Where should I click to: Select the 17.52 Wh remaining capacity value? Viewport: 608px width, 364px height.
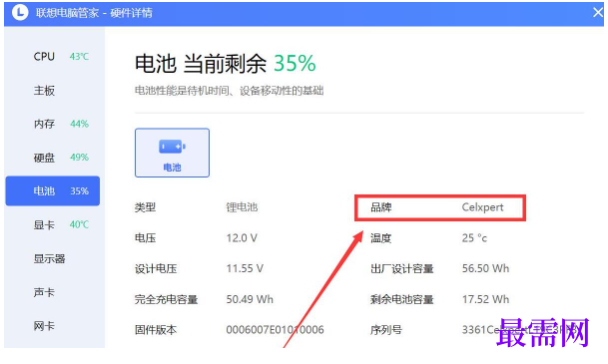[x=485, y=299]
